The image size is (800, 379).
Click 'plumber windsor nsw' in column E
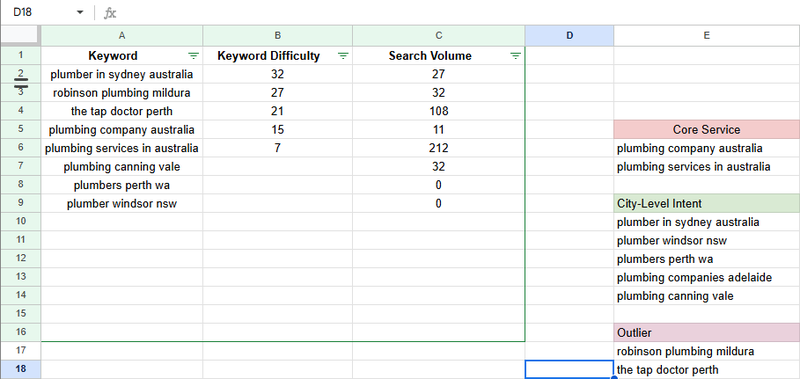[x=707, y=240]
